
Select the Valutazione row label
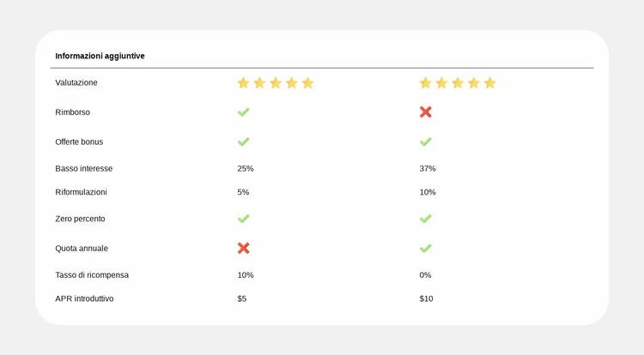click(76, 83)
